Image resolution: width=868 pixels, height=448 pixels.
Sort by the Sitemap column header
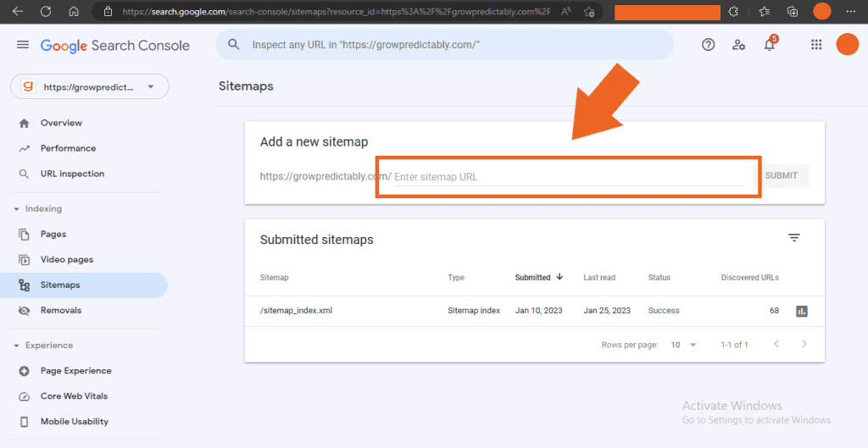coord(274,278)
